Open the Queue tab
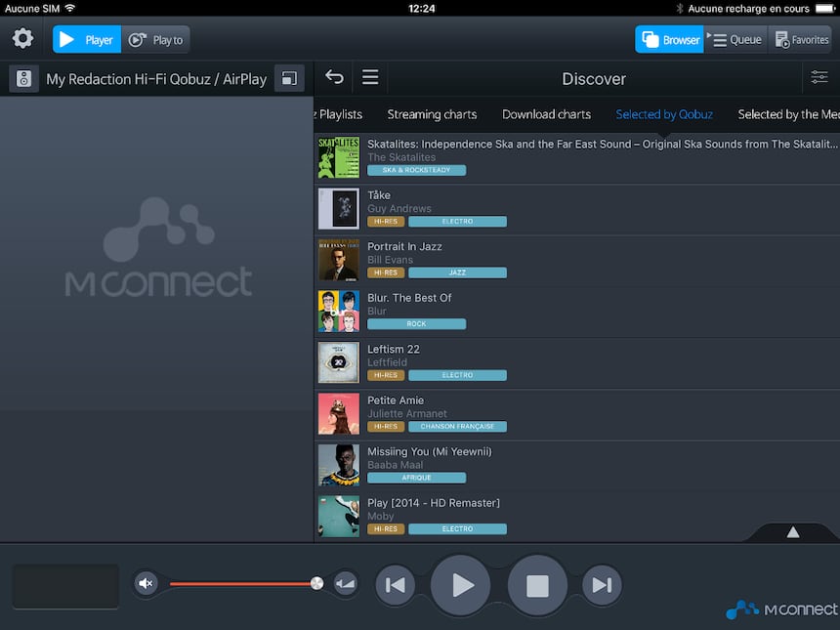The image size is (840, 630). pyautogui.click(x=736, y=40)
